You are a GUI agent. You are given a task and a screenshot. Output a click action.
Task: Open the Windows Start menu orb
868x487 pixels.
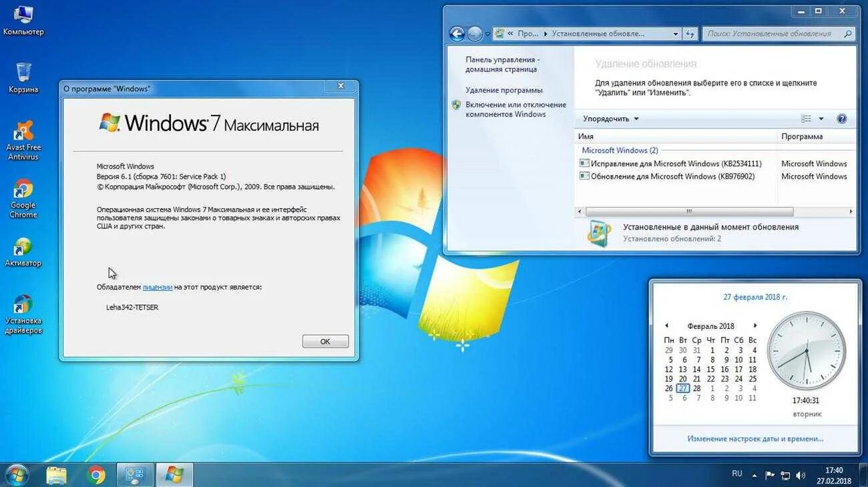click(17, 475)
